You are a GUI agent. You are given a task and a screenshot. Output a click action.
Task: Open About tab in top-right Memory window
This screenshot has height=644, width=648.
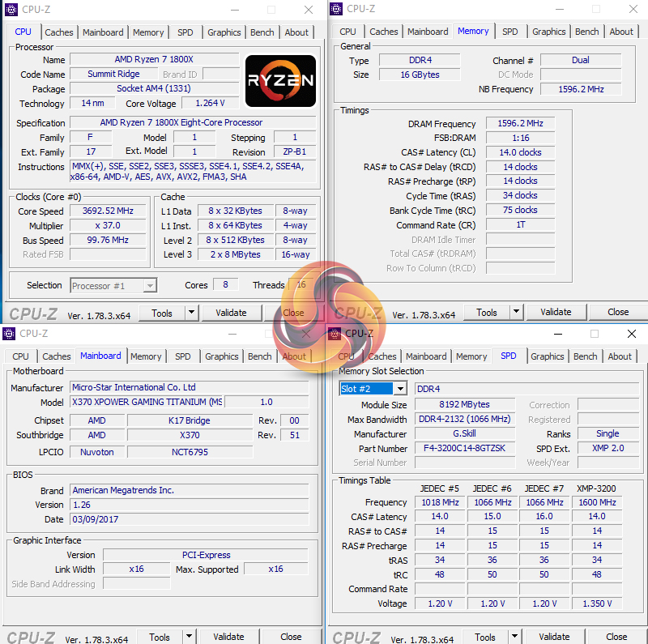[621, 32]
